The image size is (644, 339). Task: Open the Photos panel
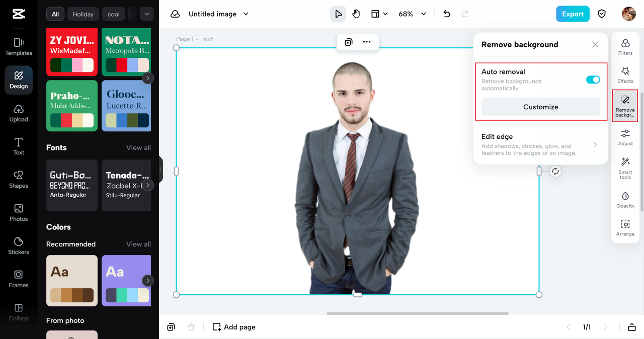19,213
